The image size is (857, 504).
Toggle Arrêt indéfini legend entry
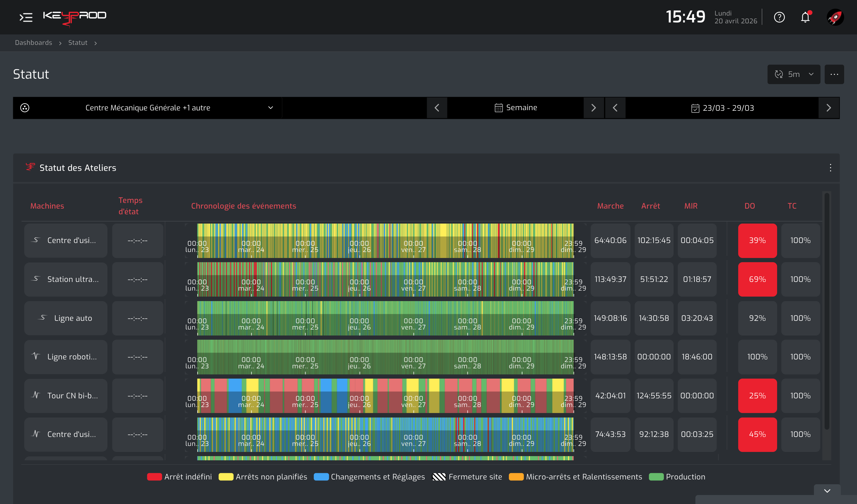tap(179, 477)
